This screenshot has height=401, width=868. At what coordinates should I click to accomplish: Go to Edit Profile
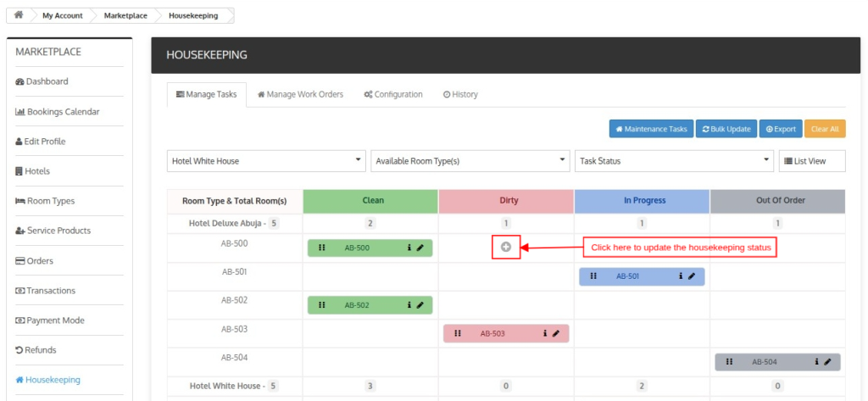pos(41,142)
